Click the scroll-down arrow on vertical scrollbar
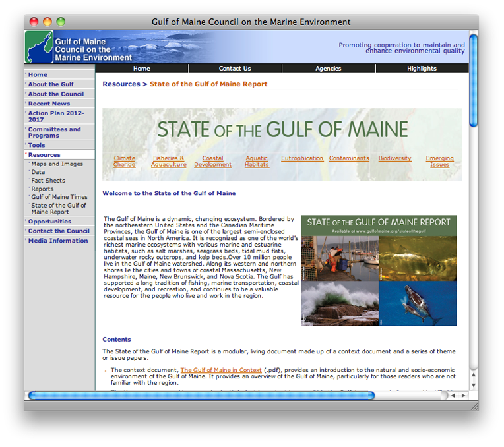Viewport: 504px width, 447px height. 473,385
